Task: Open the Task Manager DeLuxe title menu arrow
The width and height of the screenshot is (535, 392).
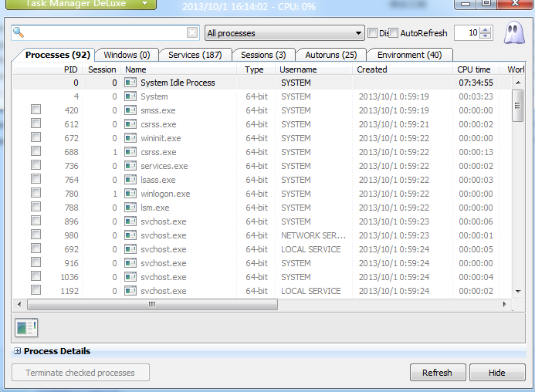Action: (144, 3)
